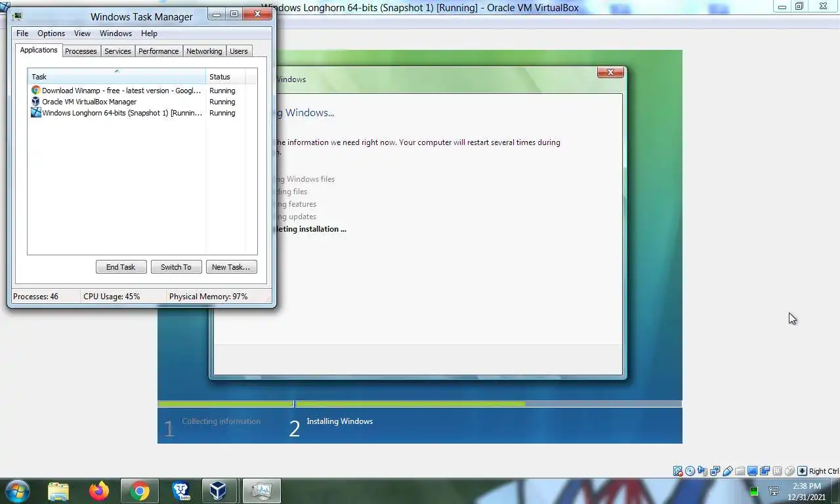The height and width of the screenshot is (504, 840).
Task: Open Brave Beta from the taskbar
Action: click(180, 491)
